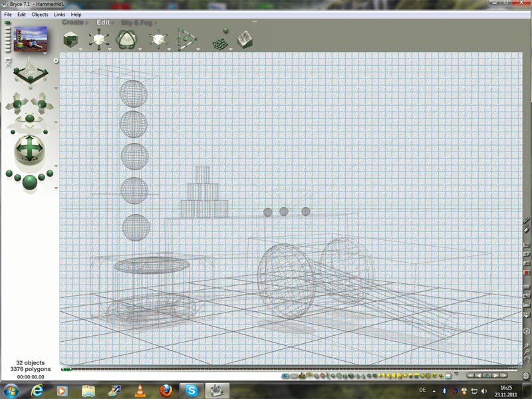The height and width of the screenshot is (399, 532).
Task: Open the terrain/object editor icon
Action: click(x=245, y=40)
